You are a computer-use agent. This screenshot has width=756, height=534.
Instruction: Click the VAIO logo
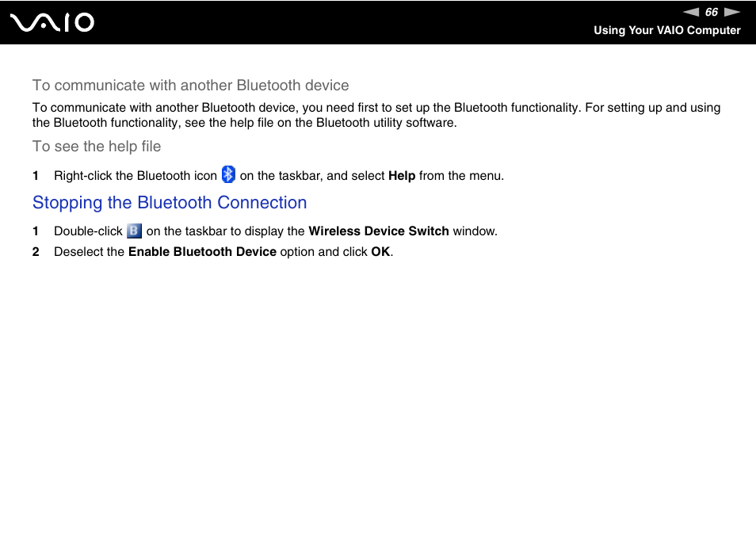[52, 23]
